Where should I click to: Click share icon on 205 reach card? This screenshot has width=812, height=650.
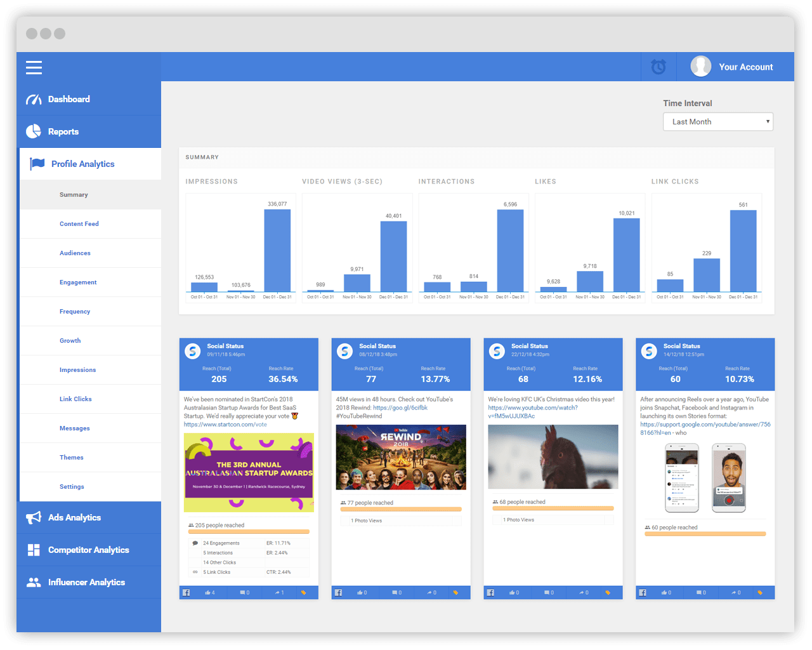pyautogui.click(x=277, y=592)
